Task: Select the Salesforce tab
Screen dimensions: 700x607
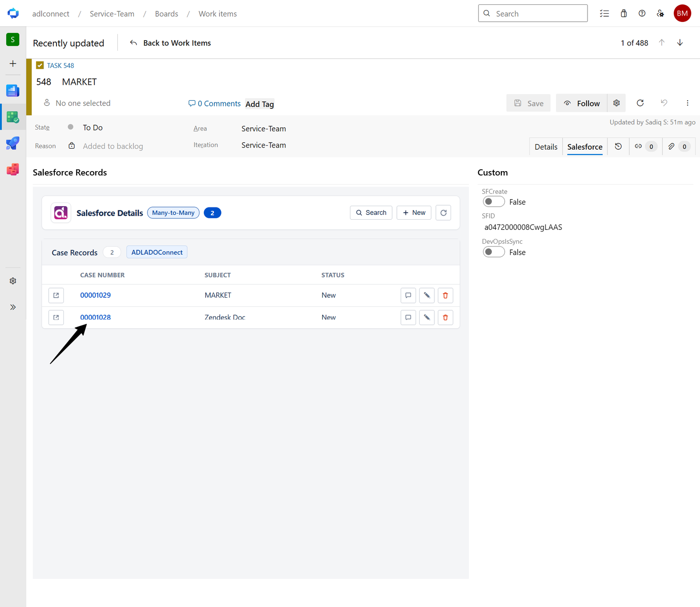Action: (584, 147)
